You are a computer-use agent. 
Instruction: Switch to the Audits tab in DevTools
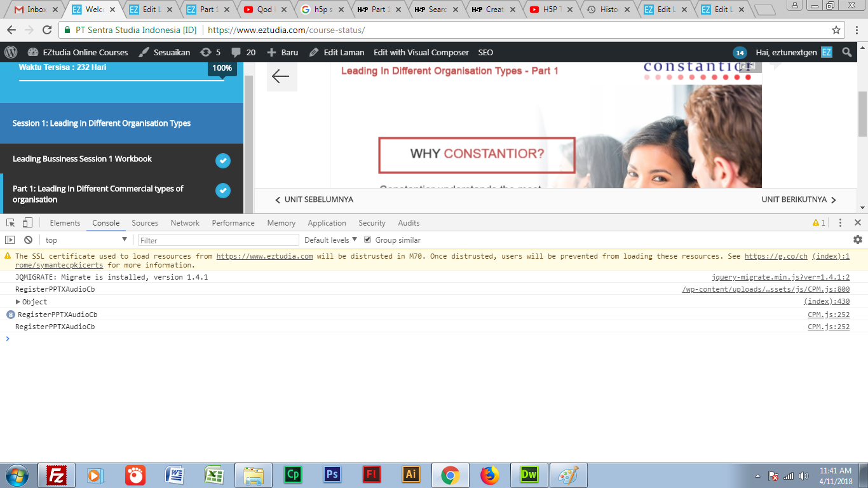point(409,223)
